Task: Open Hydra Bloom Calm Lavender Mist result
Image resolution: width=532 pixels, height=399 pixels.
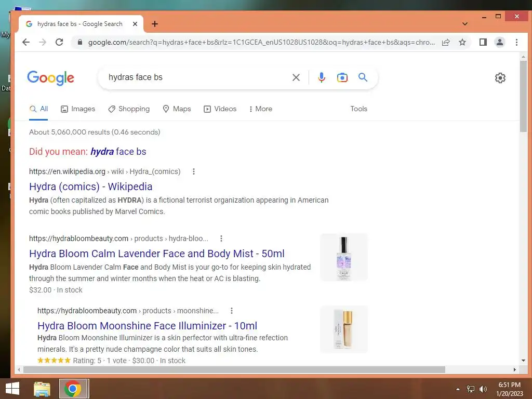Action: [157, 254]
